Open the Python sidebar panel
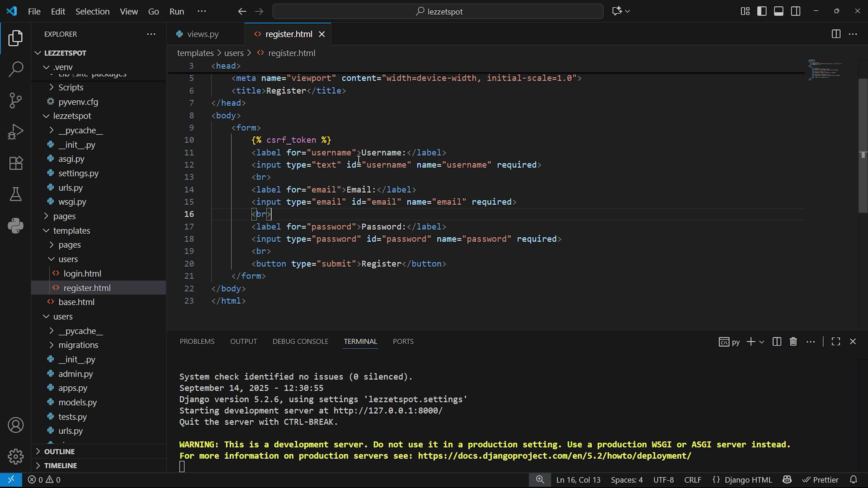 [16, 226]
